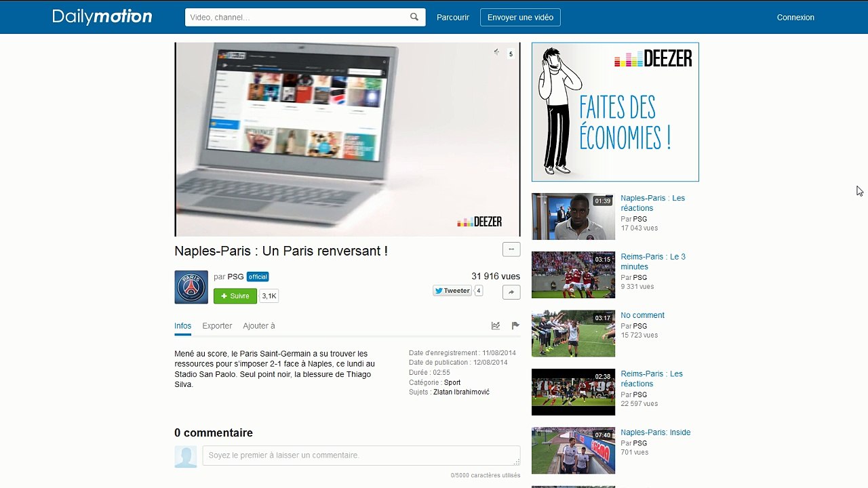Click the comment input box
The height and width of the screenshot is (488, 868).
point(361,455)
